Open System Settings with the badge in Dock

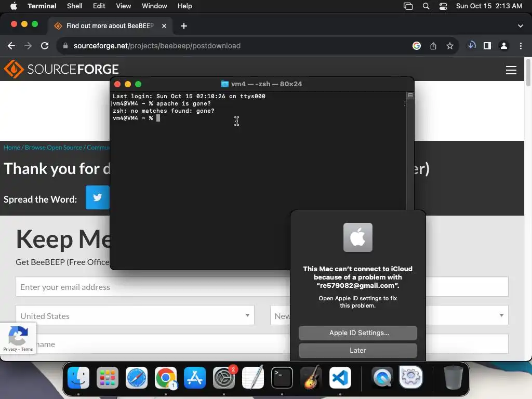pos(224,378)
